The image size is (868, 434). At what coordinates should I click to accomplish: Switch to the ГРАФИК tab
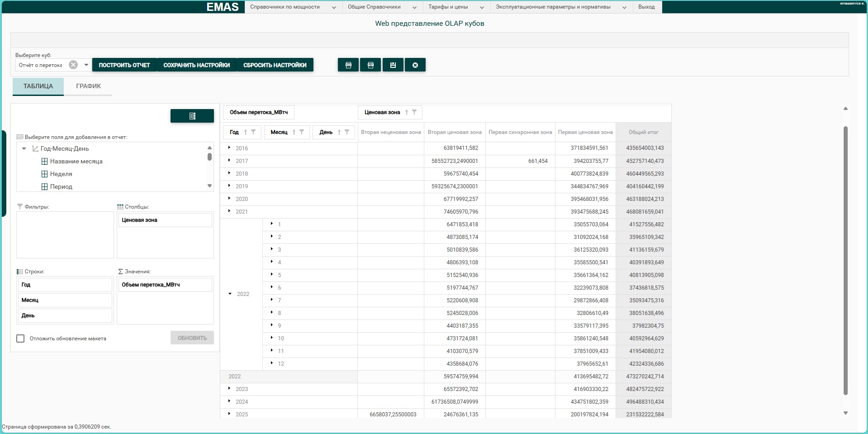[88, 86]
